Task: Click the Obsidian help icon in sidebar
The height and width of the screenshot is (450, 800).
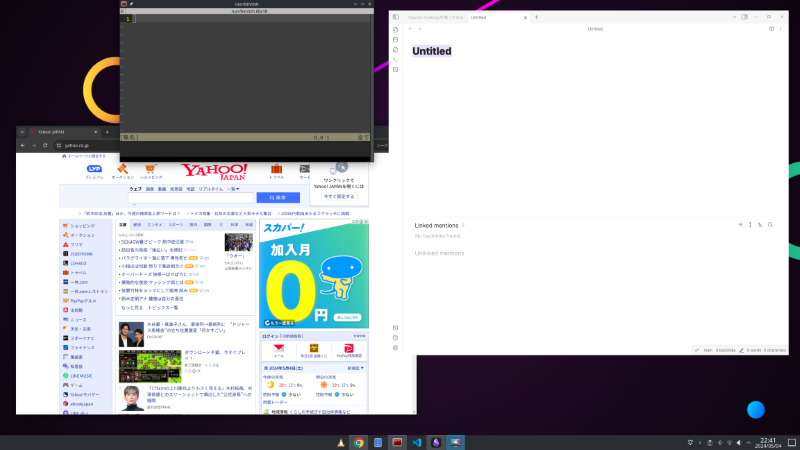Action: coord(395,337)
